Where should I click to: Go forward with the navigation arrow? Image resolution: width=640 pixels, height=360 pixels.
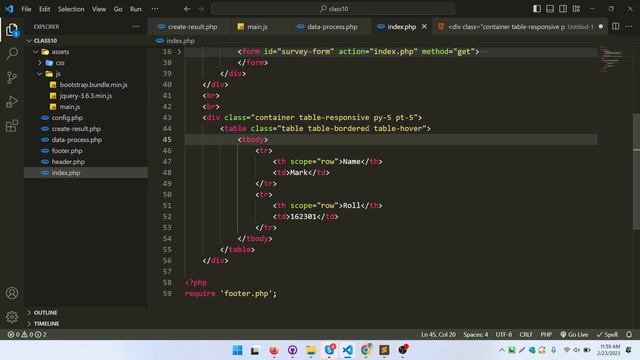click(x=200, y=9)
